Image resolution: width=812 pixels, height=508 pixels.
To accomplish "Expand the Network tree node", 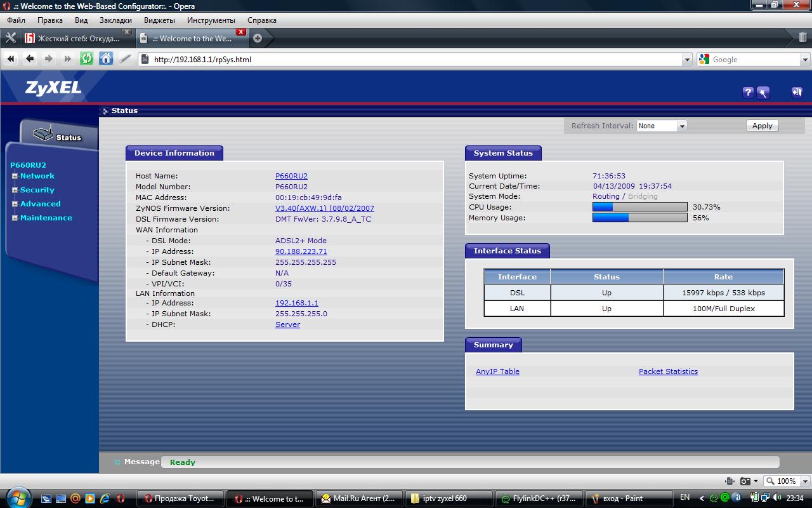I will pos(15,176).
